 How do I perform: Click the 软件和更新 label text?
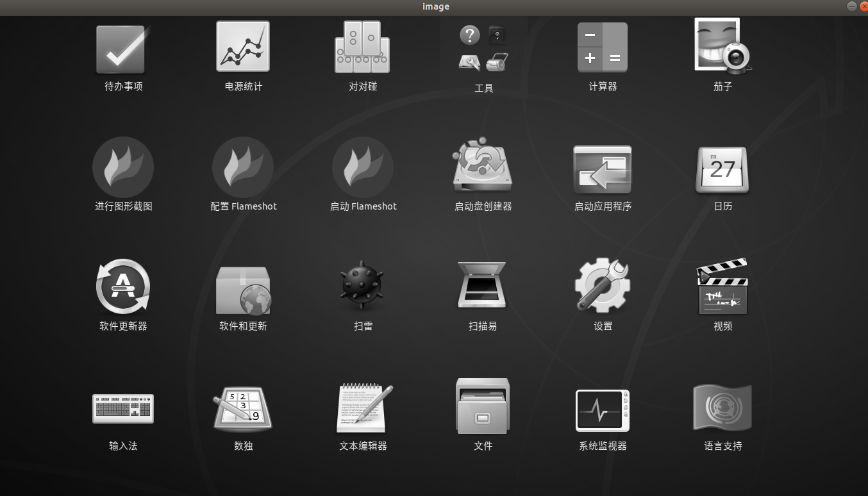click(x=244, y=326)
